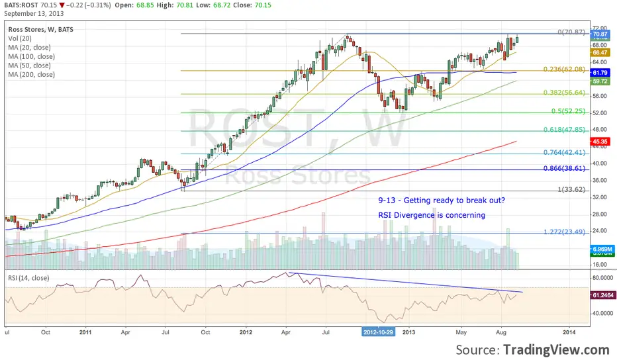Screen dimensions: 617x364
Task: Click the 2013 time axis label
Action: coord(409,332)
